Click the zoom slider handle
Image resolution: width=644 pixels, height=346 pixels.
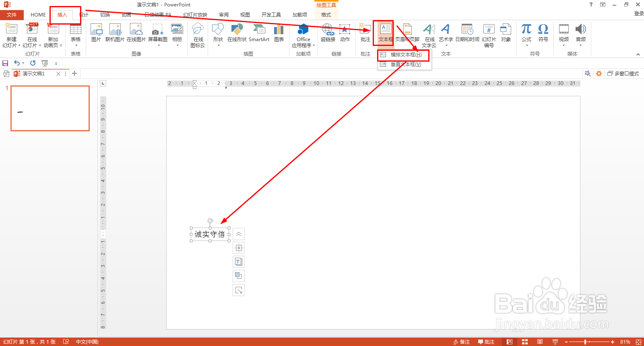tap(585, 342)
